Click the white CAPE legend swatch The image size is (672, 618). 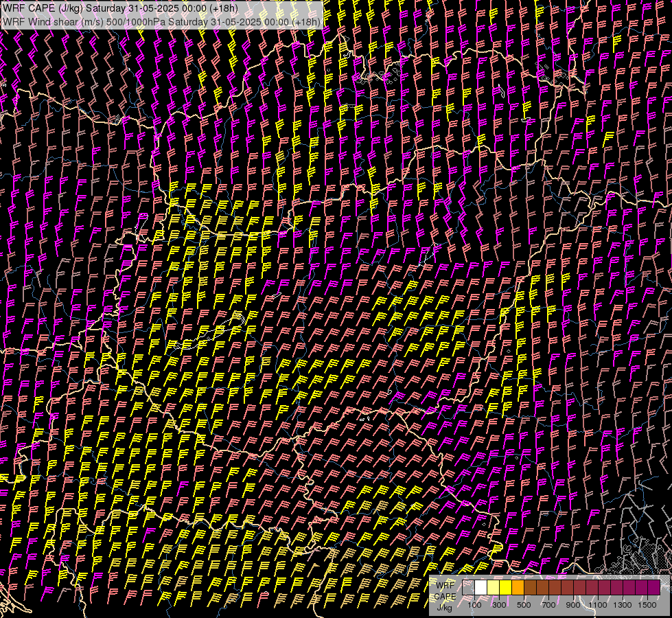pyautogui.click(x=481, y=588)
